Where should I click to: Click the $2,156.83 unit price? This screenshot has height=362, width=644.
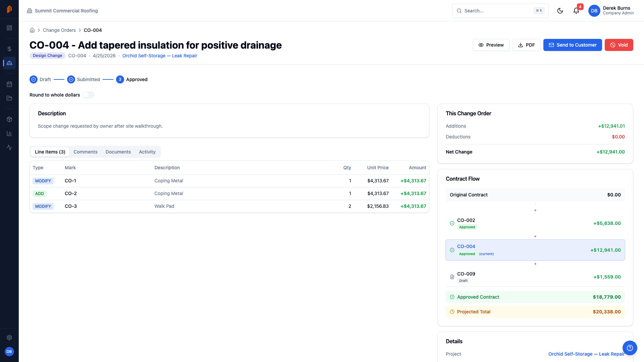378,206
